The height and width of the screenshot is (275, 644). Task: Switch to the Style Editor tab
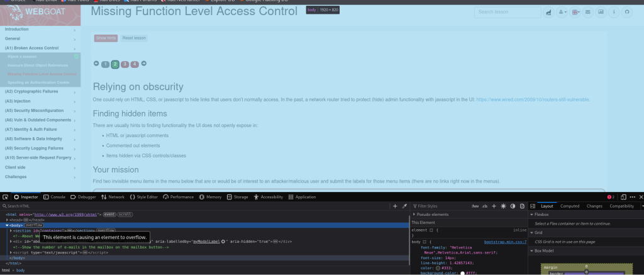tap(144, 197)
